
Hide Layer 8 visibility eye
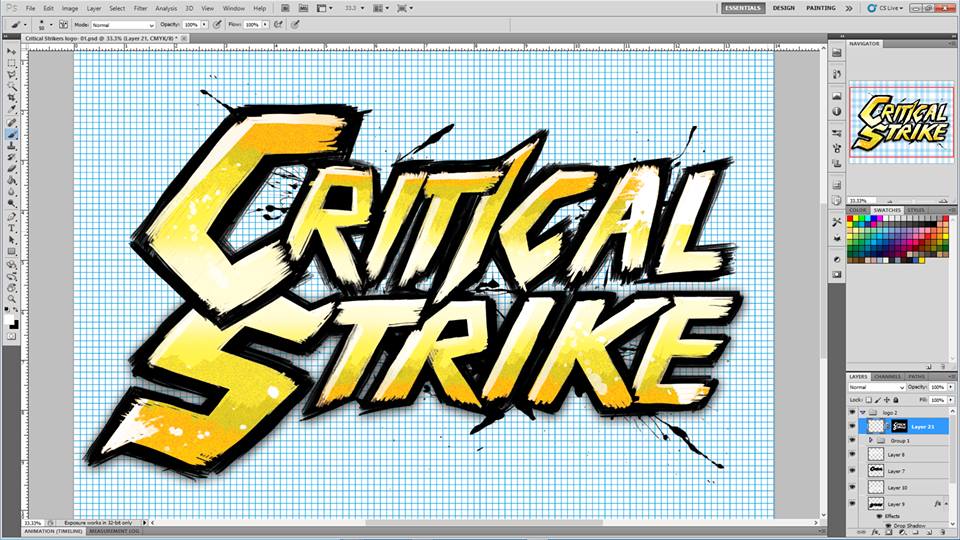point(852,454)
